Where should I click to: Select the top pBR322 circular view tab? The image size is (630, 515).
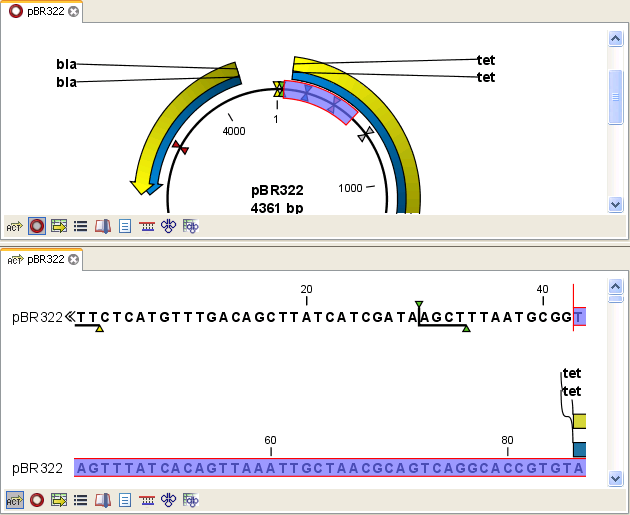tap(40, 11)
